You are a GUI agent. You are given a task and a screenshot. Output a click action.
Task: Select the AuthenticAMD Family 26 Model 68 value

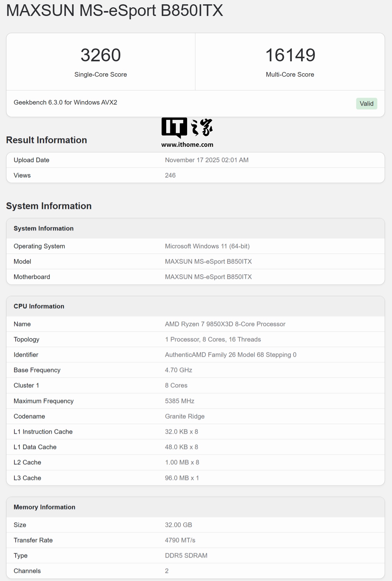tap(231, 355)
